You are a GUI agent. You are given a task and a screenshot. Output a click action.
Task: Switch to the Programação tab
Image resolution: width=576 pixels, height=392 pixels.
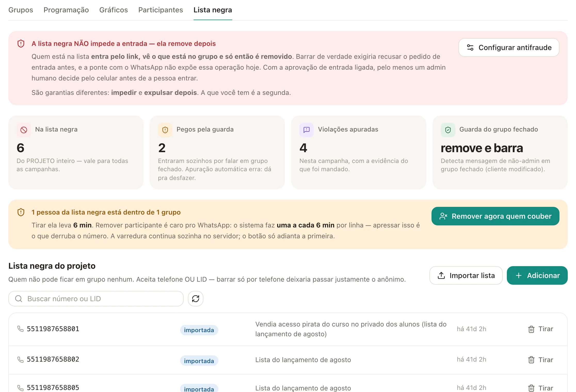(x=66, y=10)
